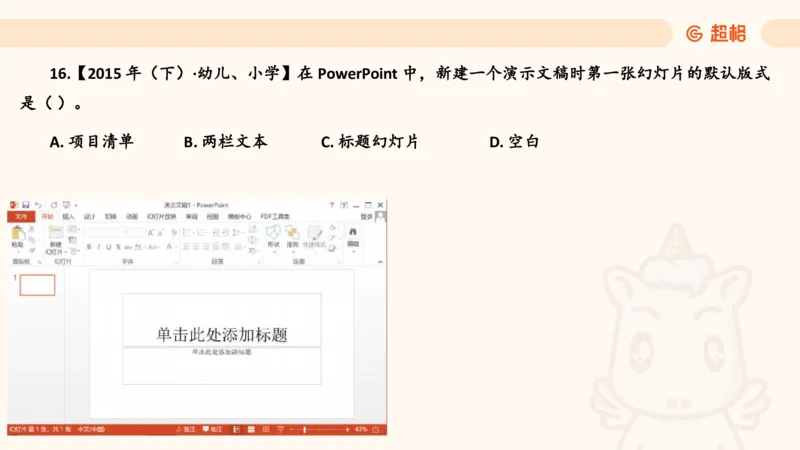Open the Change Case Aa dropdown
The image size is (800, 450).
154,247
